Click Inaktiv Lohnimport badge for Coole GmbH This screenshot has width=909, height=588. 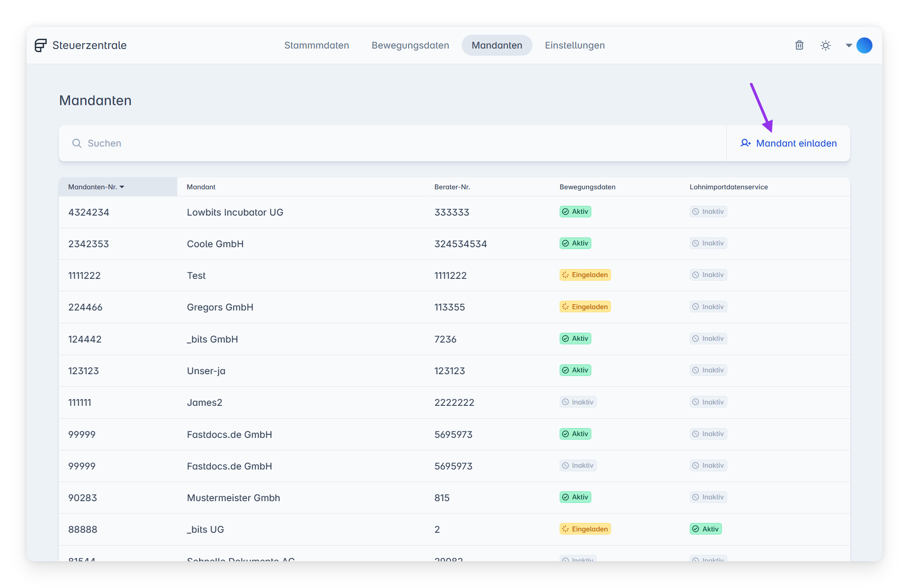click(708, 243)
